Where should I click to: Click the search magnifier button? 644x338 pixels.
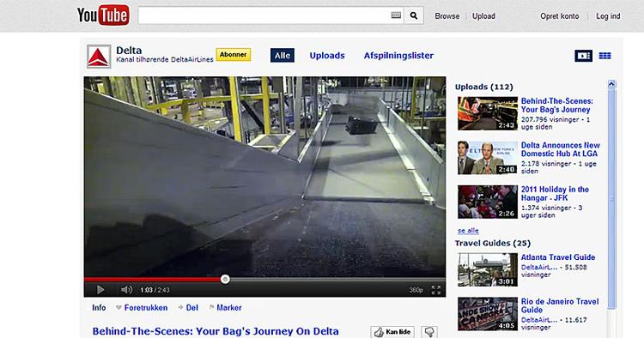(414, 15)
